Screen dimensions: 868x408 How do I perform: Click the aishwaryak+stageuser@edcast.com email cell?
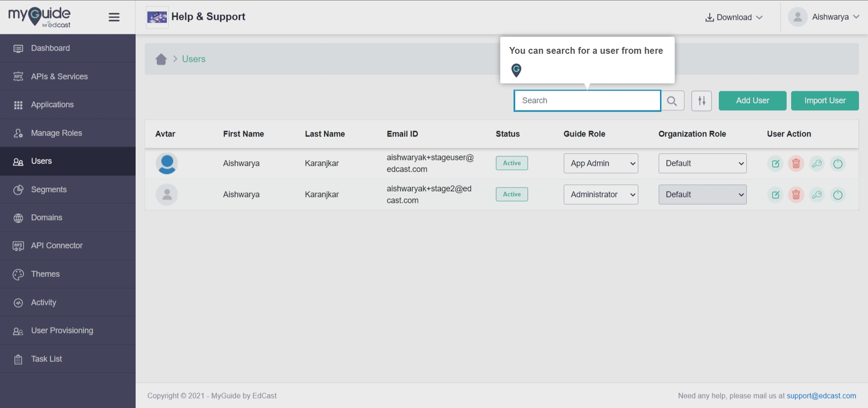click(x=430, y=164)
